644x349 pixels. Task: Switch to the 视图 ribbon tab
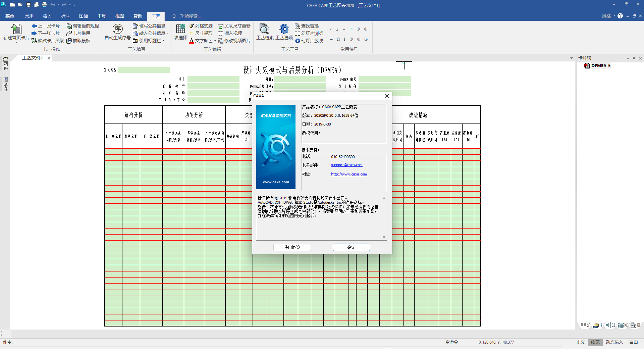pos(120,16)
